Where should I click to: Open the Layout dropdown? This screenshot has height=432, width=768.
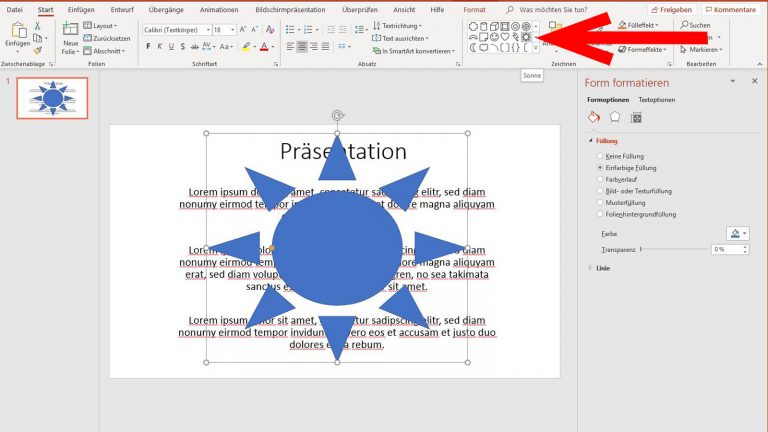pyautogui.click(x=100, y=25)
